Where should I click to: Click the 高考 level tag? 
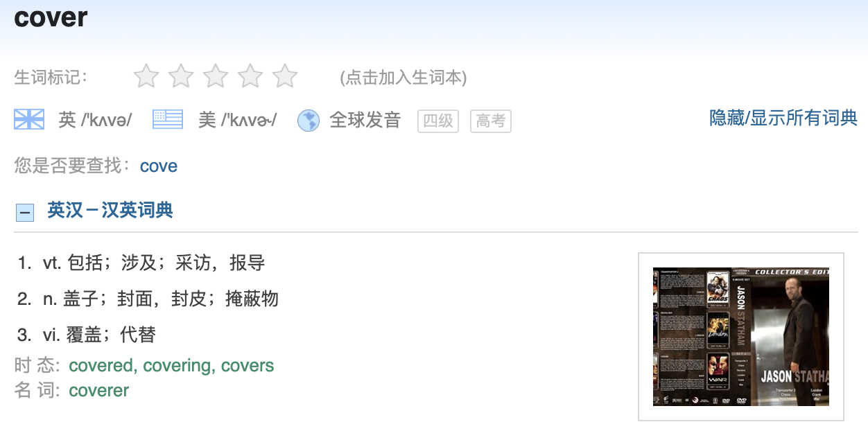pos(491,121)
